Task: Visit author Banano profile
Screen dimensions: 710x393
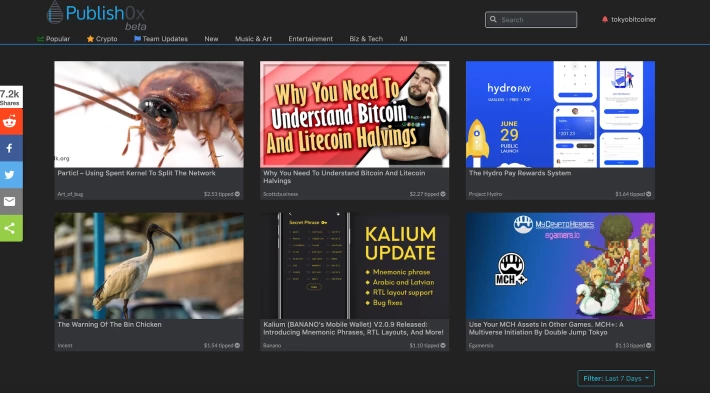Action: click(x=272, y=345)
